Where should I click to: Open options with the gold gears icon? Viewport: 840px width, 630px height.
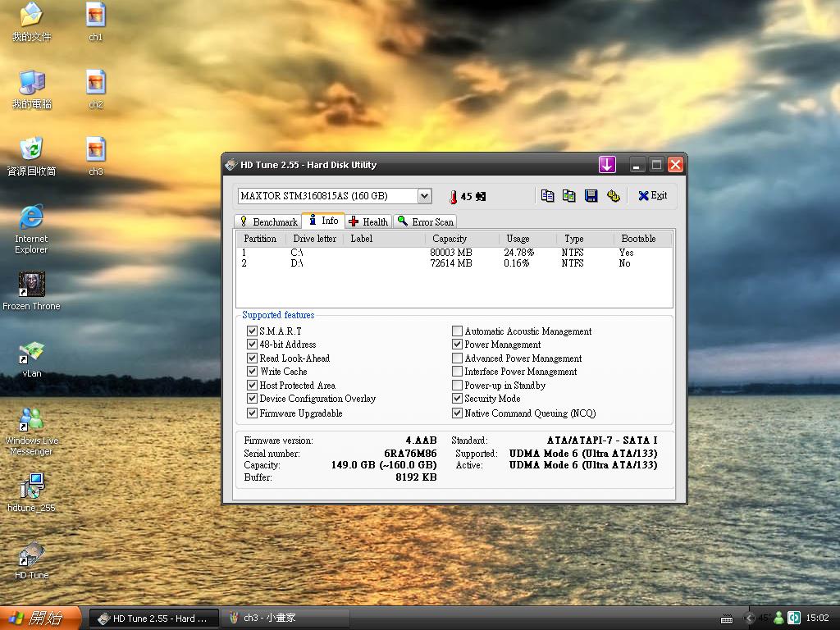pyautogui.click(x=612, y=196)
